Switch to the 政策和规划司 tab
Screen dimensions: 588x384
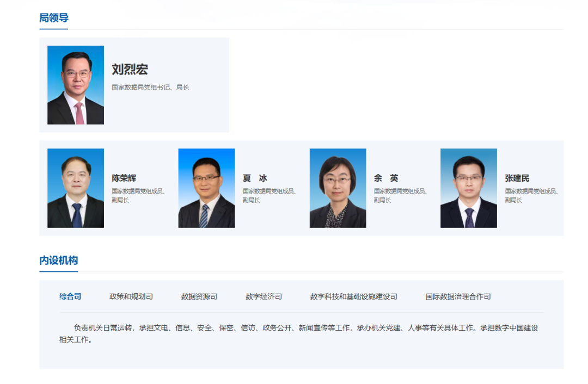click(x=131, y=296)
